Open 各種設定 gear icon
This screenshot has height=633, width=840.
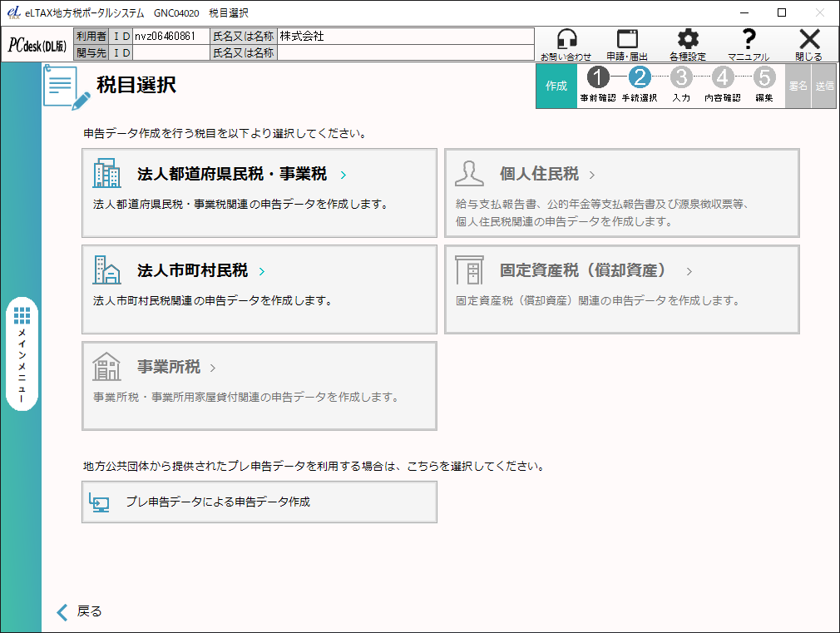(688, 40)
